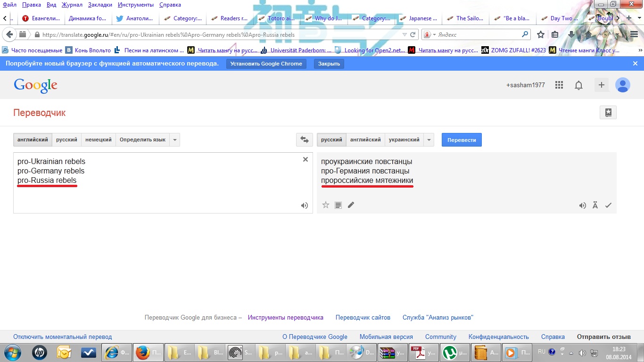The width and height of the screenshot is (644, 362).
Task: Set target language to Ukrainian
Action: pos(404,140)
